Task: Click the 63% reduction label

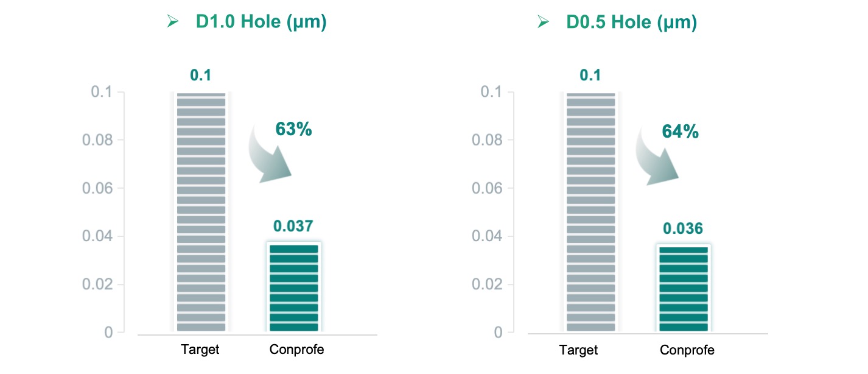Action: [x=293, y=129]
